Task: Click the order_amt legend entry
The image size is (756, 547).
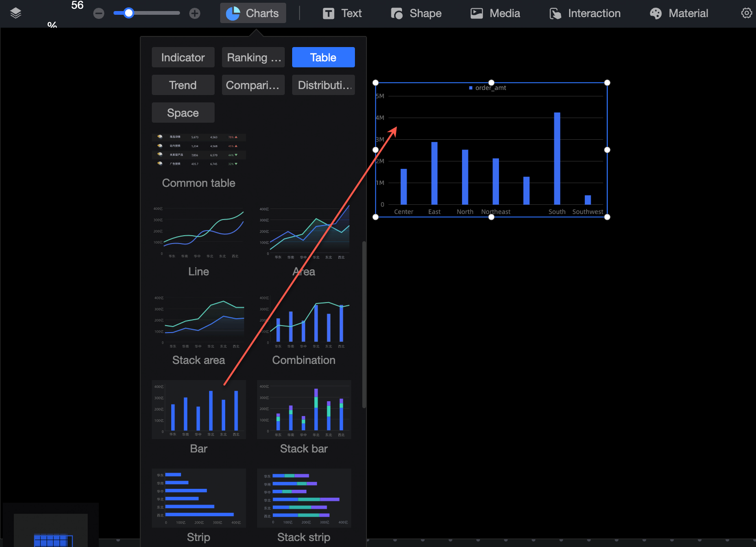Action: (487, 88)
